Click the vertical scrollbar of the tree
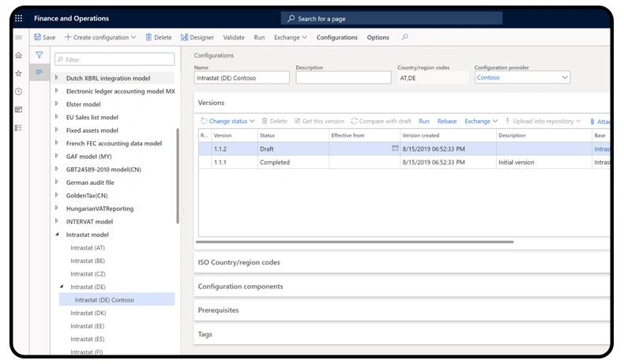 click(x=178, y=176)
